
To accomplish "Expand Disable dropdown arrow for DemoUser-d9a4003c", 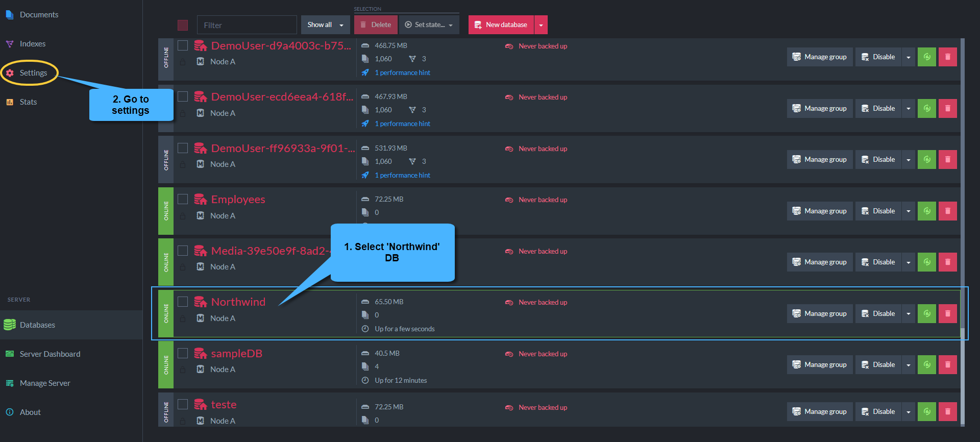I will click(908, 57).
